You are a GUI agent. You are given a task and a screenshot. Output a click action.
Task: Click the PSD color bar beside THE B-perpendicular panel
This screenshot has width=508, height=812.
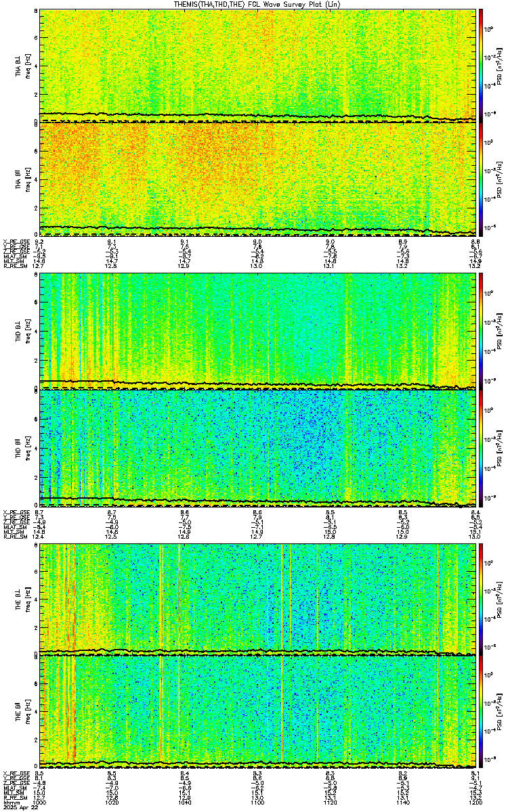coord(480,599)
